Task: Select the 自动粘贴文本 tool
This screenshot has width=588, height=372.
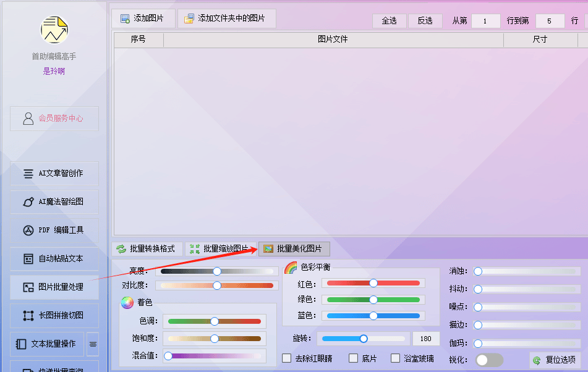Action: (x=54, y=259)
